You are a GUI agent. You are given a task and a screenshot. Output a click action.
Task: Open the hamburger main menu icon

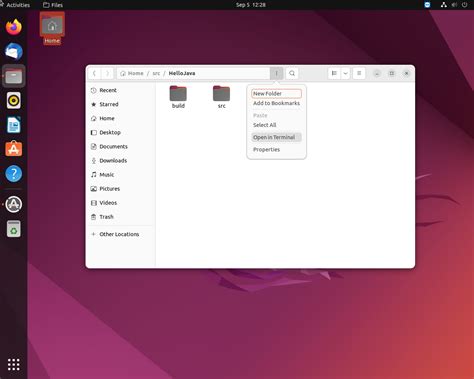pos(359,73)
